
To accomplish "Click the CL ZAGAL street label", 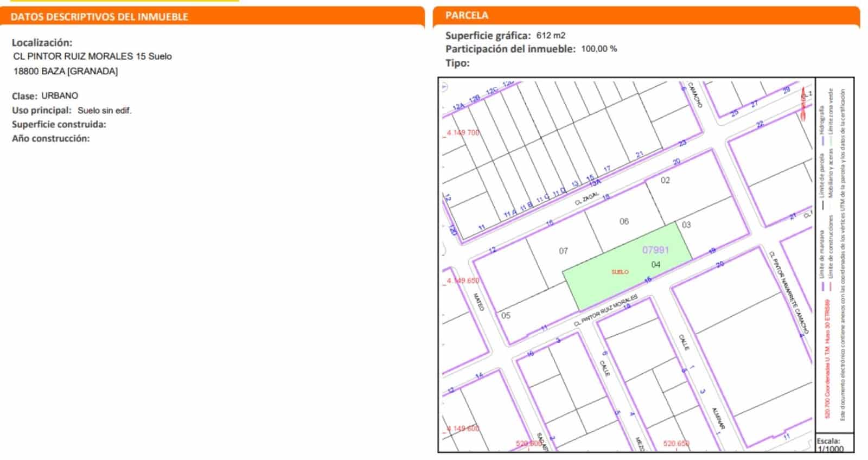I will click(587, 199).
